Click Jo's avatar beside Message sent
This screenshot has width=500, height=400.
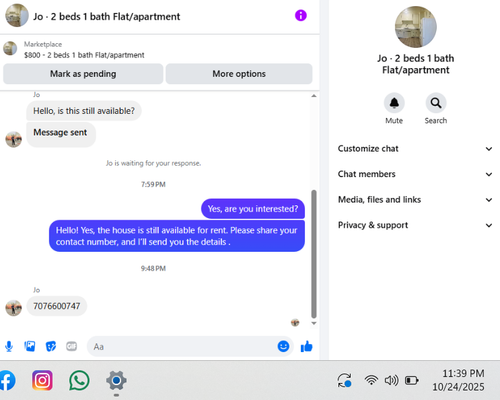[x=14, y=139]
